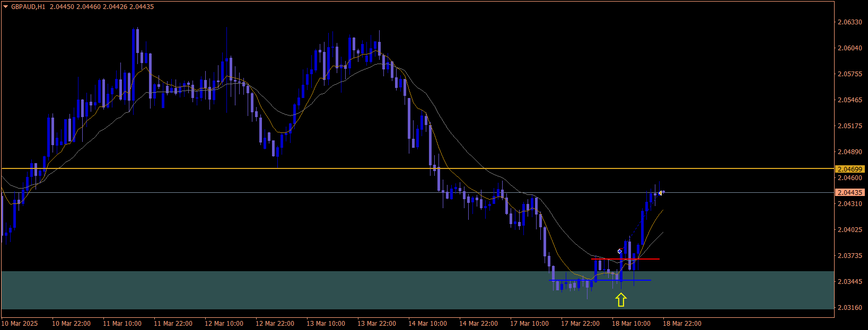The height and width of the screenshot is (330, 868).
Task: Click time label 14 Mar 10:00
Action: tap(428, 324)
